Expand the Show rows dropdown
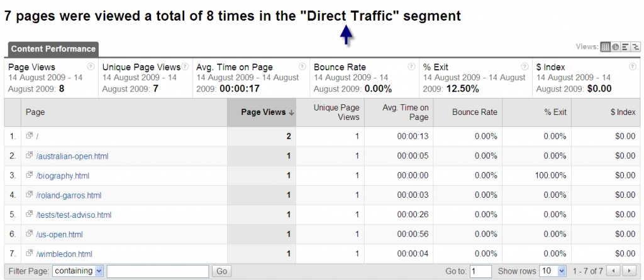Screen dimensions: 644x280 tap(553, 271)
